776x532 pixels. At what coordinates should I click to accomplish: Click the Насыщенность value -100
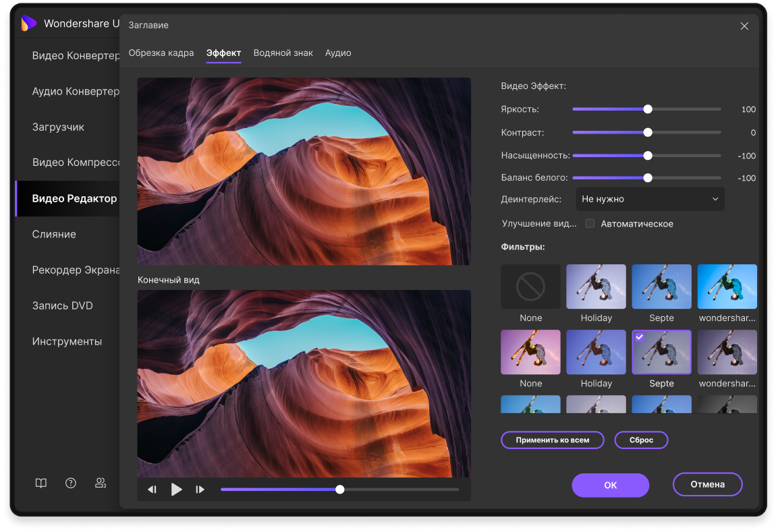pos(746,156)
